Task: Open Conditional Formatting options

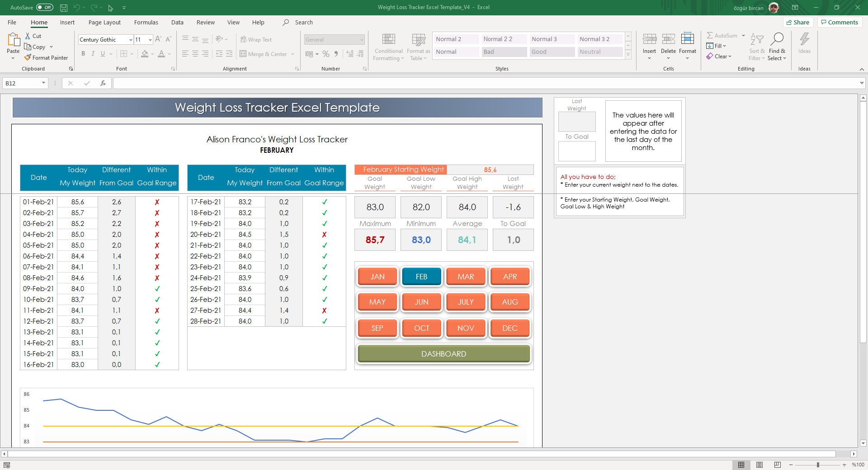Action: 388,47
